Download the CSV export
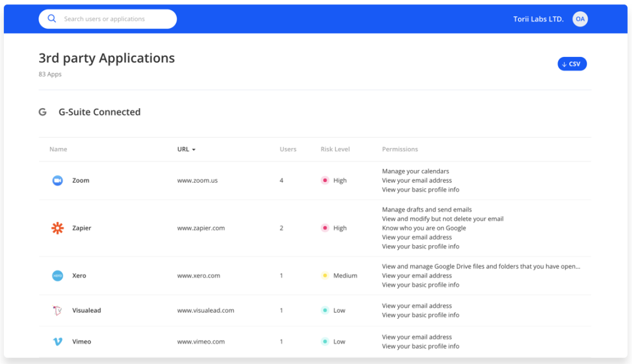 tap(571, 64)
